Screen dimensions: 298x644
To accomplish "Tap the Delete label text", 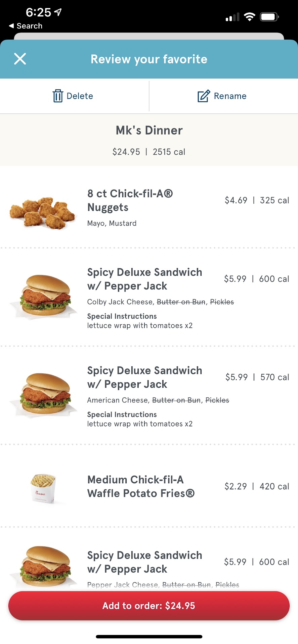I will pos(80,96).
